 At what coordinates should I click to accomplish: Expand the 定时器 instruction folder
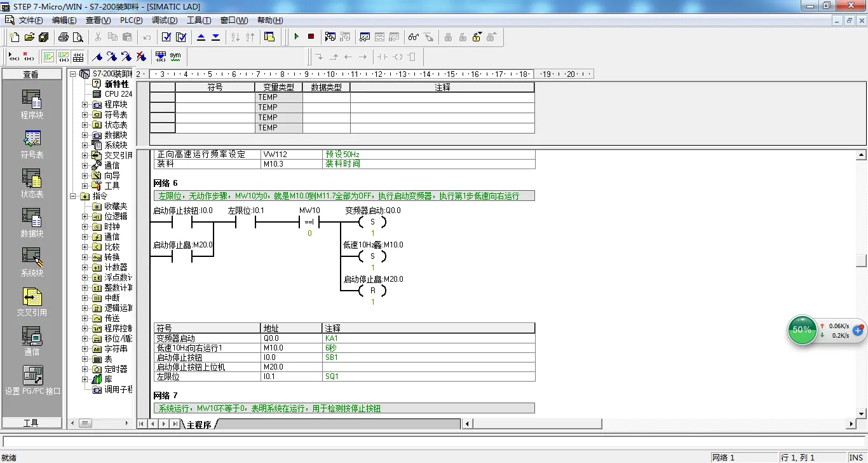pos(85,369)
